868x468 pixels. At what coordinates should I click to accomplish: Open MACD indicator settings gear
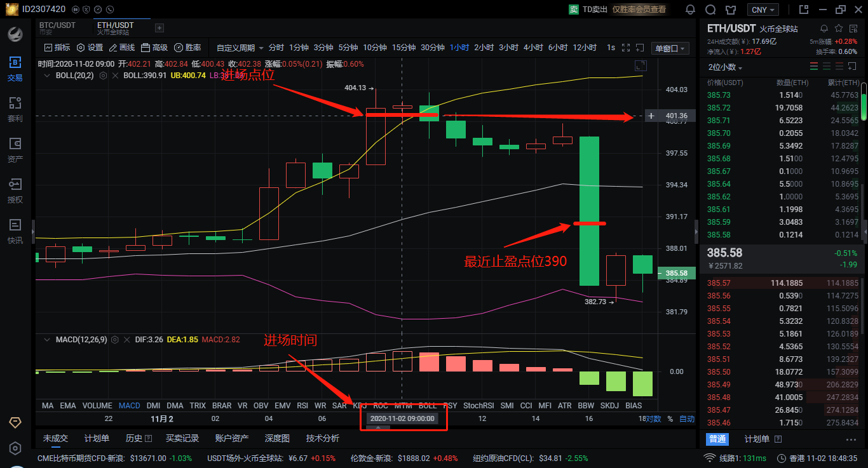[116, 340]
